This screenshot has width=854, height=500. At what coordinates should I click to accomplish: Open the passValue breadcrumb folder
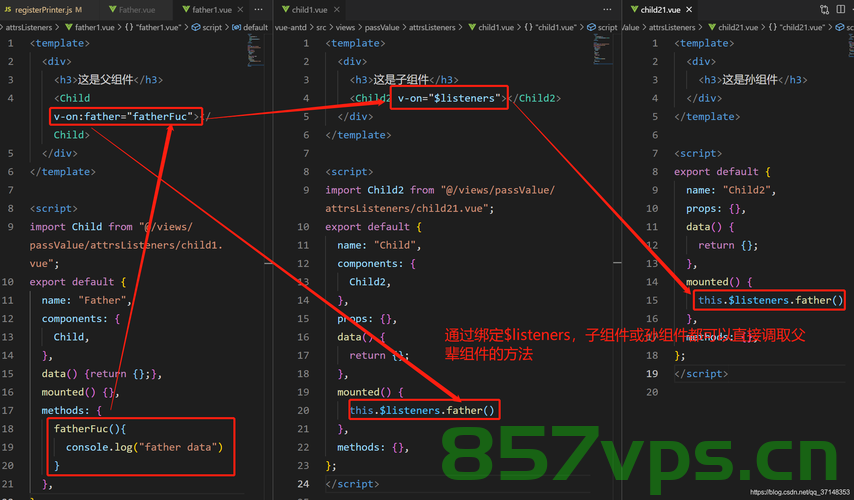pyautogui.click(x=382, y=27)
